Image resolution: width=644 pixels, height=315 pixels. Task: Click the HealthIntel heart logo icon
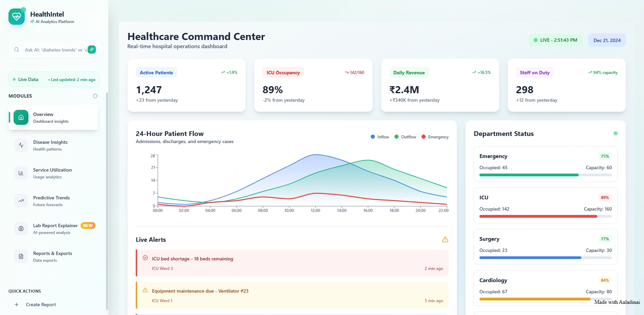pos(17,17)
